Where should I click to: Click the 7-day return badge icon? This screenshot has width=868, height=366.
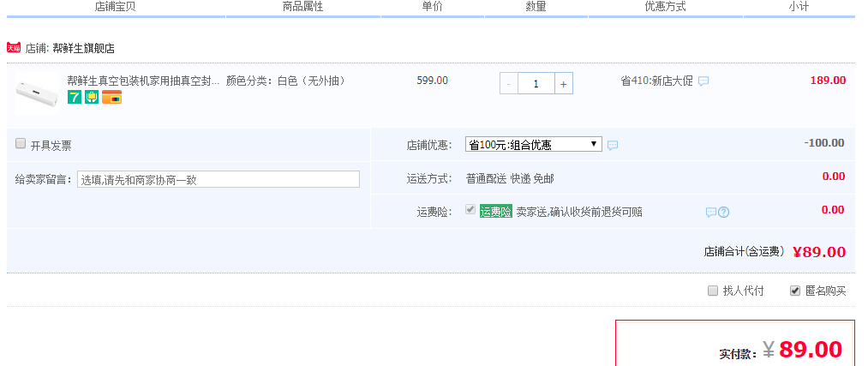click(75, 98)
